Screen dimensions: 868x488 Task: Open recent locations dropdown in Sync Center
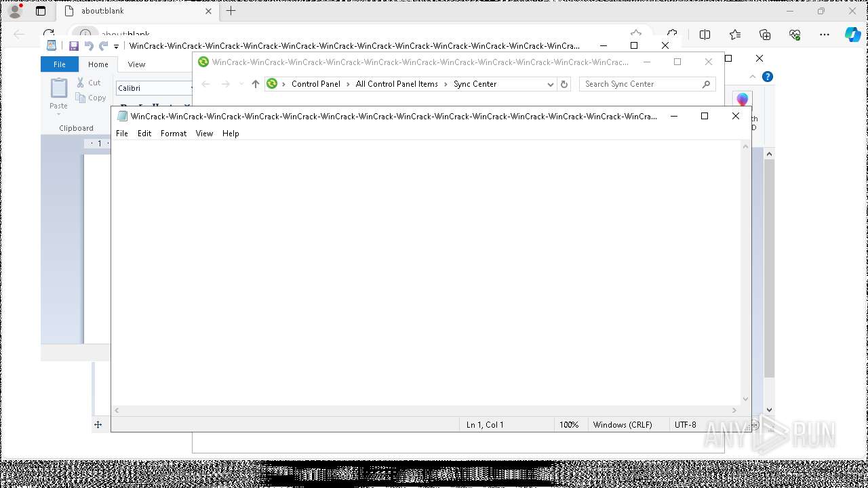[241, 84]
